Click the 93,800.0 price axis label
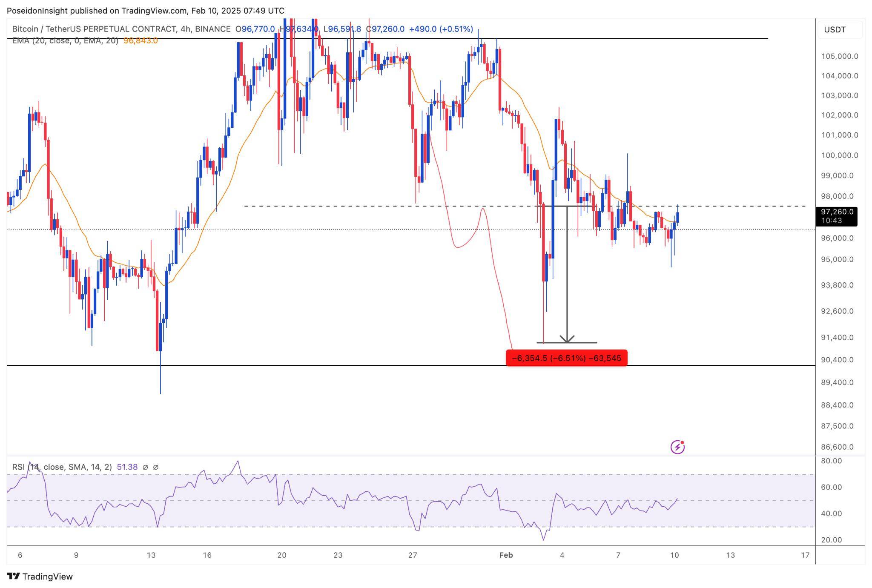The image size is (872, 588). click(x=837, y=285)
